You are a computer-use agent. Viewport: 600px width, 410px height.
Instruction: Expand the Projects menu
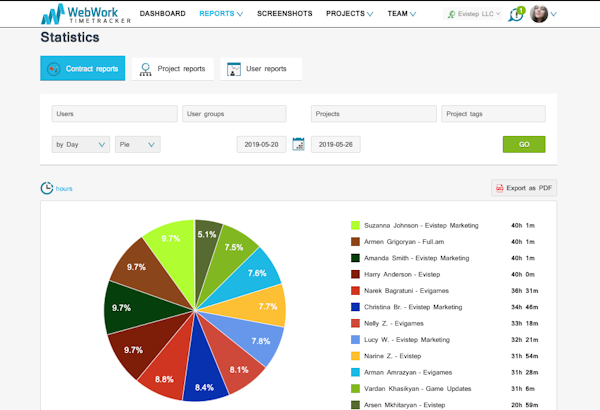point(349,13)
